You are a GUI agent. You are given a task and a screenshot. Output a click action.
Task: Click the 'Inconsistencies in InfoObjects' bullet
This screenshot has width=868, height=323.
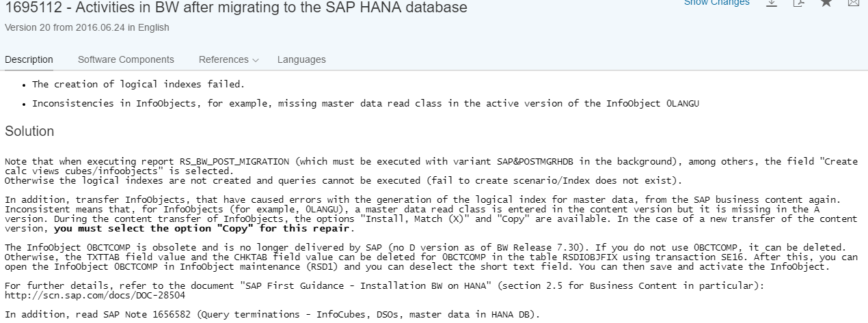click(366, 104)
